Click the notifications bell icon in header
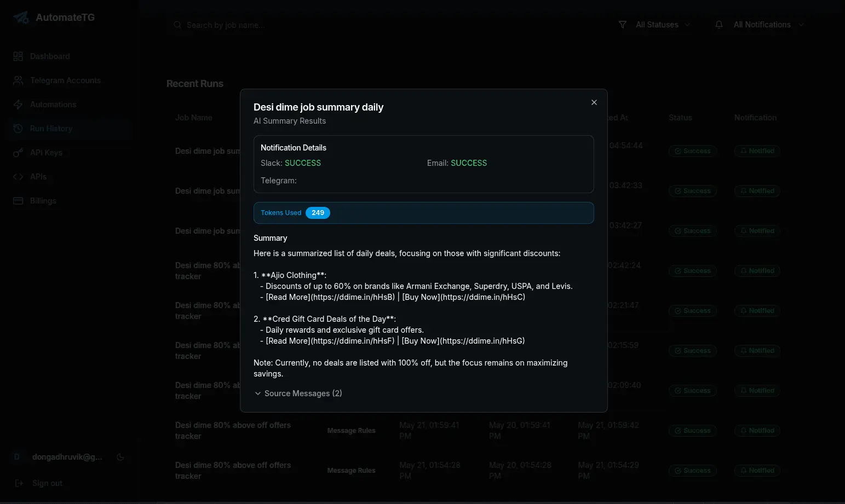The height and width of the screenshot is (504, 845). coord(719,25)
